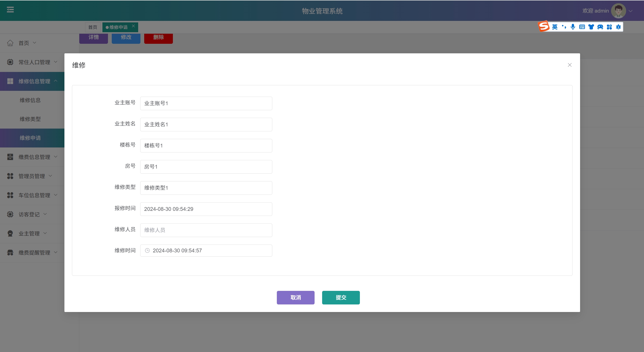Expand the 缴费信息管理 sidebar menu
The height and width of the screenshot is (352, 644).
pos(34,157)
